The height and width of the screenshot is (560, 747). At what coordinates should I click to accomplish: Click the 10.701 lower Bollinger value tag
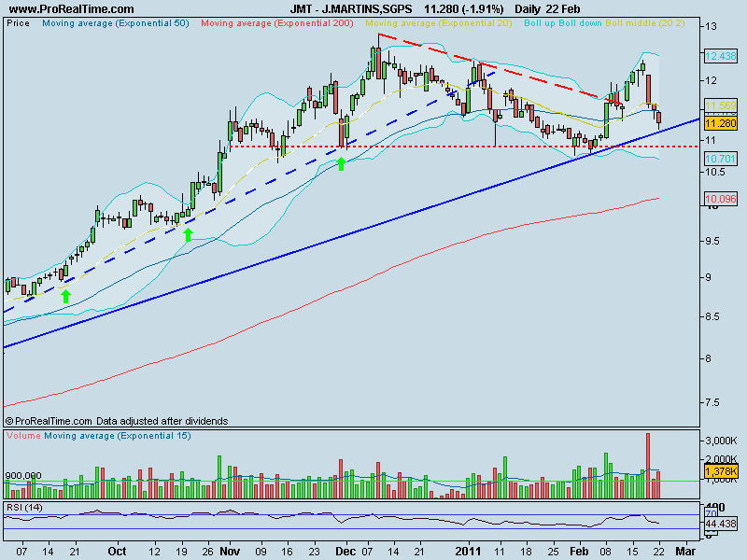tap(720, 159)
